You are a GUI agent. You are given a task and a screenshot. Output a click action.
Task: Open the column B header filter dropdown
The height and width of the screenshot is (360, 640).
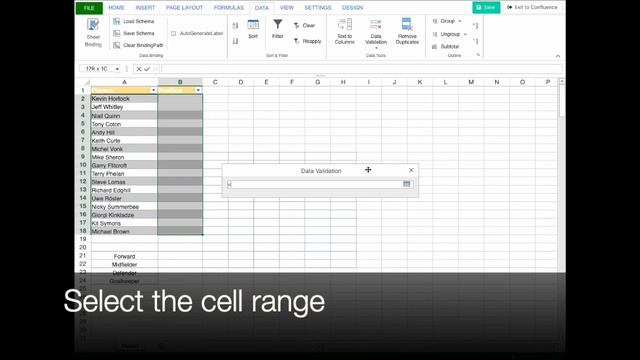198,90
